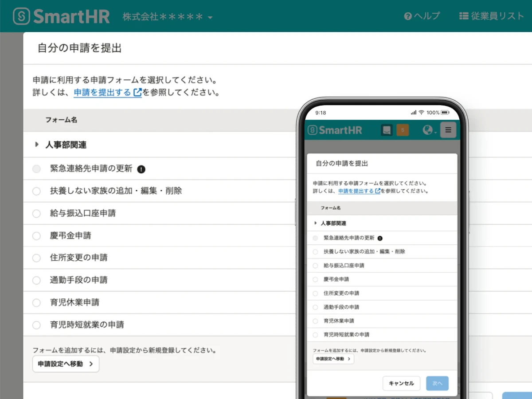Open the 株式会社 company dropdown
Viewport: 532px width, 399px height.
coord(168,17)
